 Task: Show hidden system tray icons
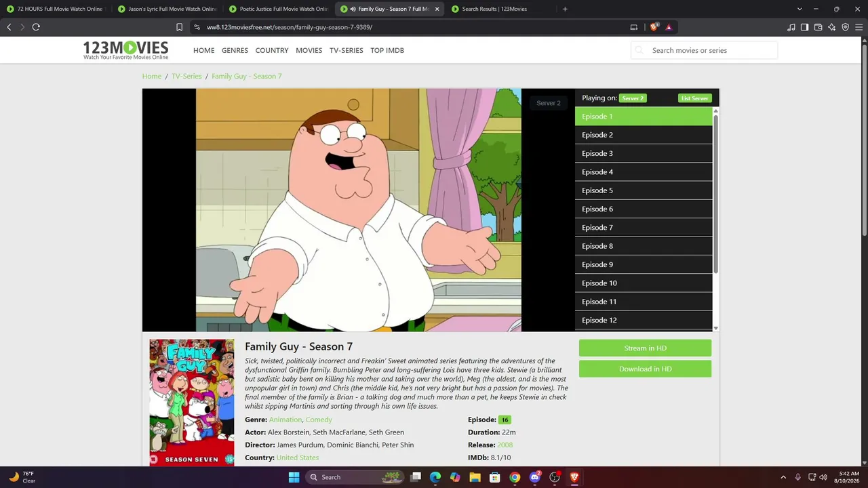point(783,477)
